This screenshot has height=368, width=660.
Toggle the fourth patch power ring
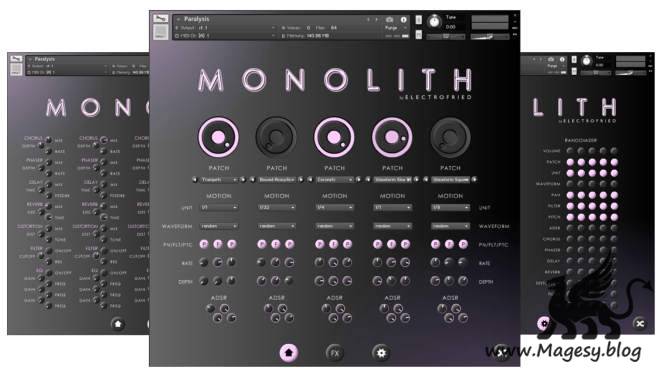pos(392,137)
